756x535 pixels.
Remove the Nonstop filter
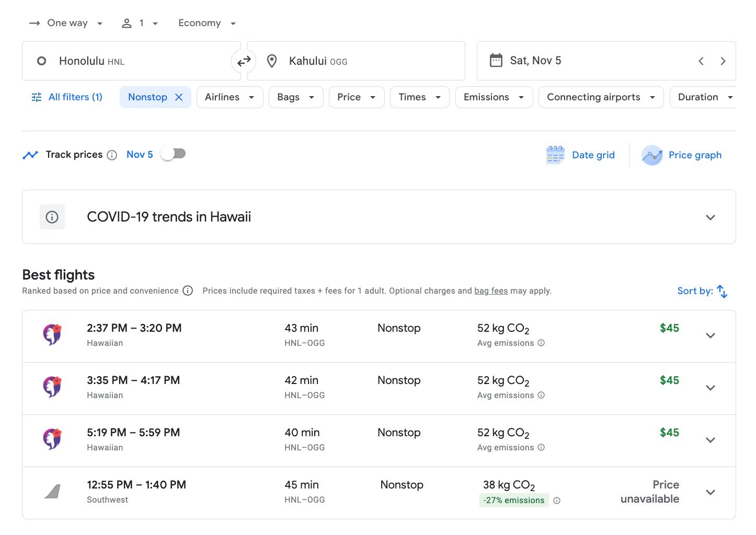[179, 97]
